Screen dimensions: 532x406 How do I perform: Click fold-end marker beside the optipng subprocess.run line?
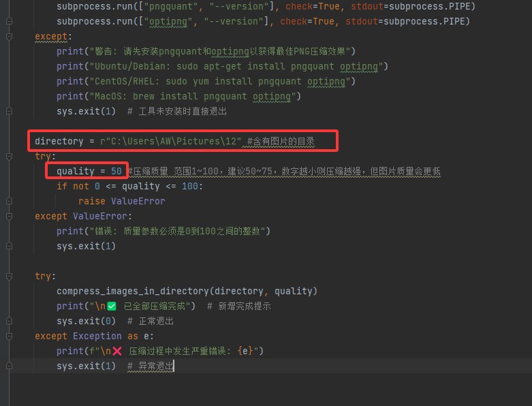9,21
